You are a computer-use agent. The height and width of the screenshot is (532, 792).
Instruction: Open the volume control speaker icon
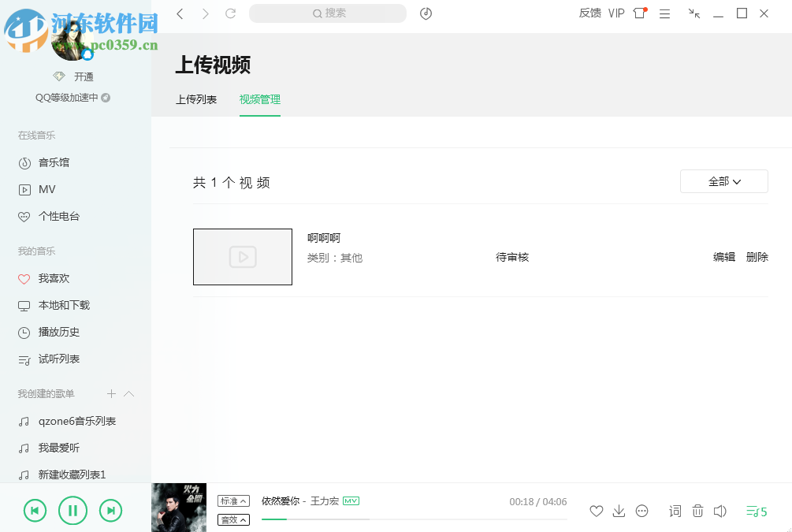[x=719, y=511]
